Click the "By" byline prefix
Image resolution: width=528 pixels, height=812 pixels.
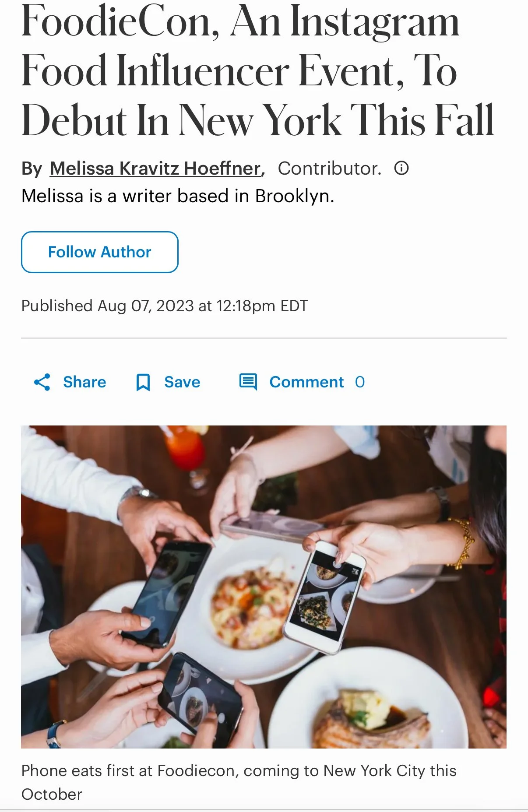pyautogui.click(x=32, y=169)
